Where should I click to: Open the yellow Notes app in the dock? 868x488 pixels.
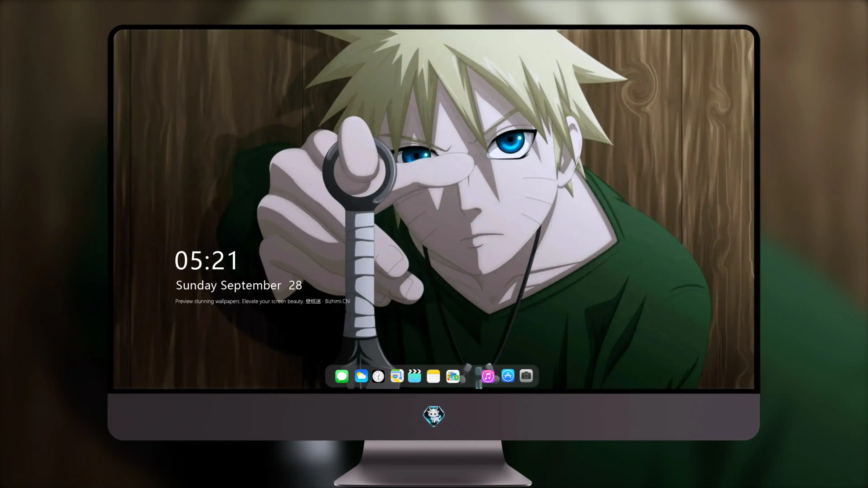tap(433, 376)
